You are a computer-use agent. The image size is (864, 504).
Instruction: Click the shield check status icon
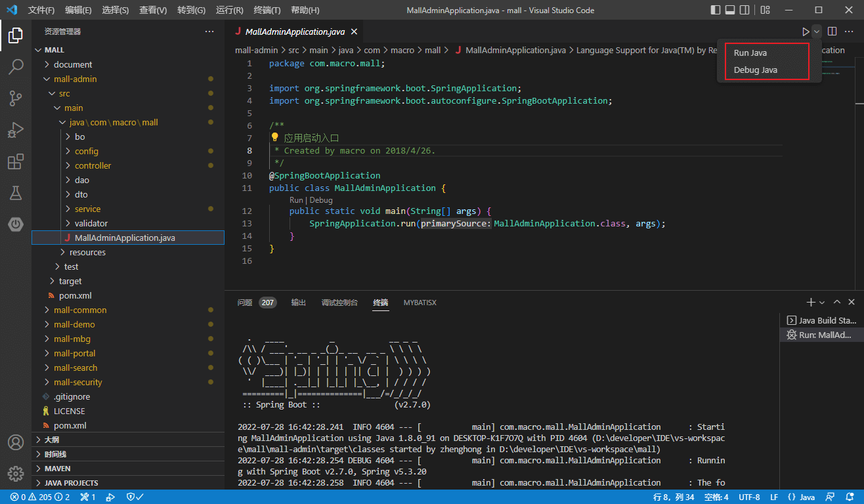pyautogui.click(x=135, y=497)
